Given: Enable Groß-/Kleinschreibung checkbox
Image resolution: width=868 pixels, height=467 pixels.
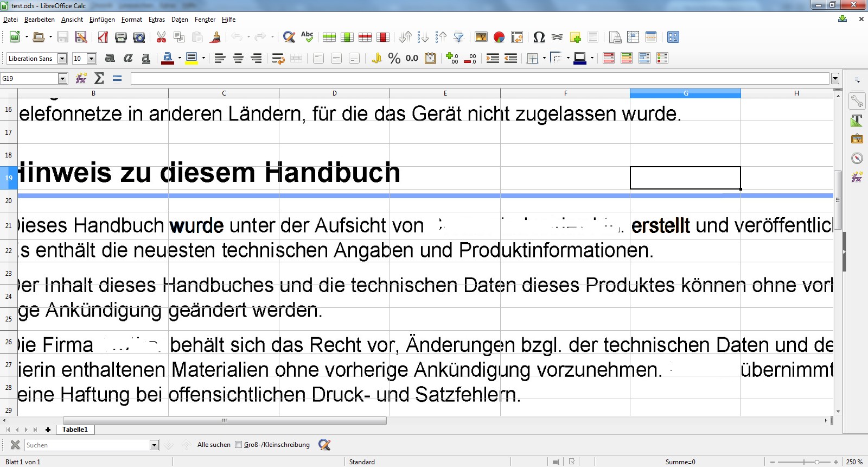Looking at the screenshot, I should pyautogui.click(x=238, y=445).
